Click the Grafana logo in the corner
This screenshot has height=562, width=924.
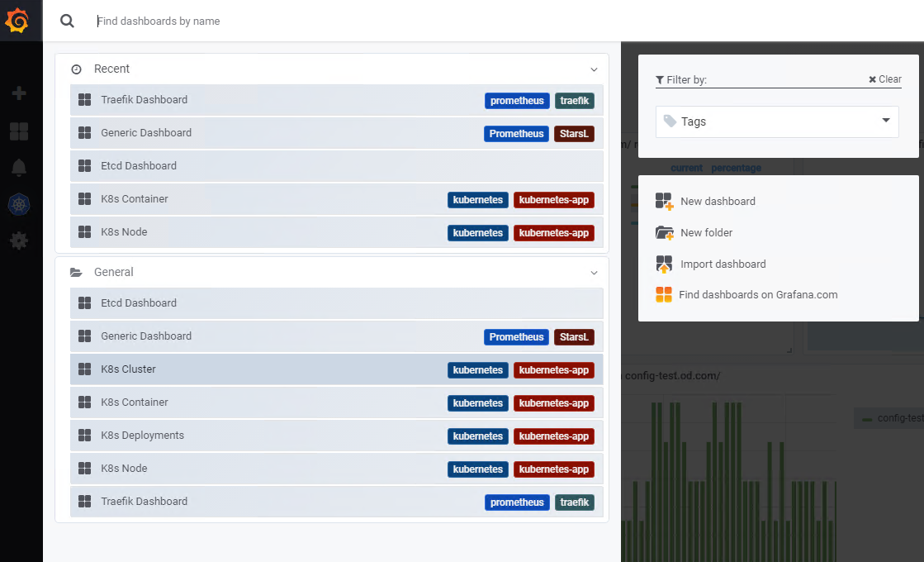coord(18,21)
